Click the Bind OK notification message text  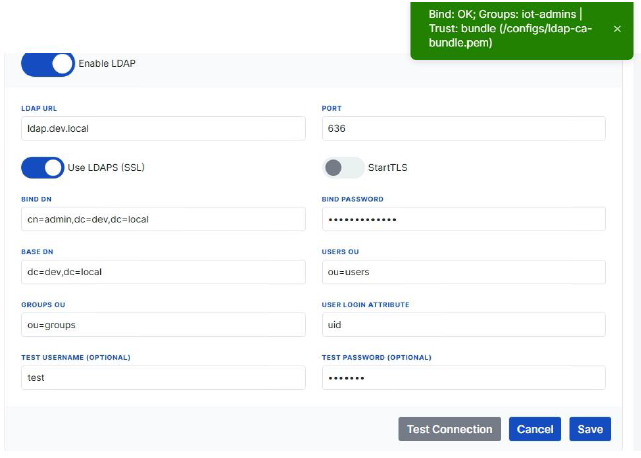510,28
